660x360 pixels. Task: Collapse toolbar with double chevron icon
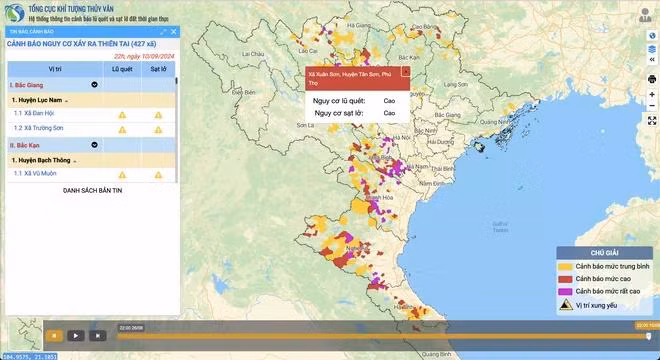pyautogui.click(x=652, y=60)
